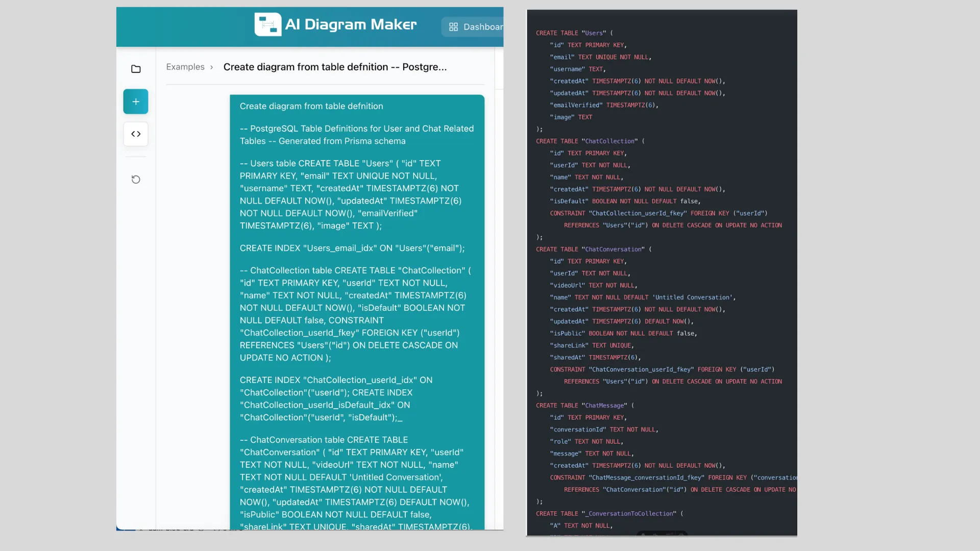Select the code view tool in the sidebar
980x551 pixels.
[x=135, y=134]
